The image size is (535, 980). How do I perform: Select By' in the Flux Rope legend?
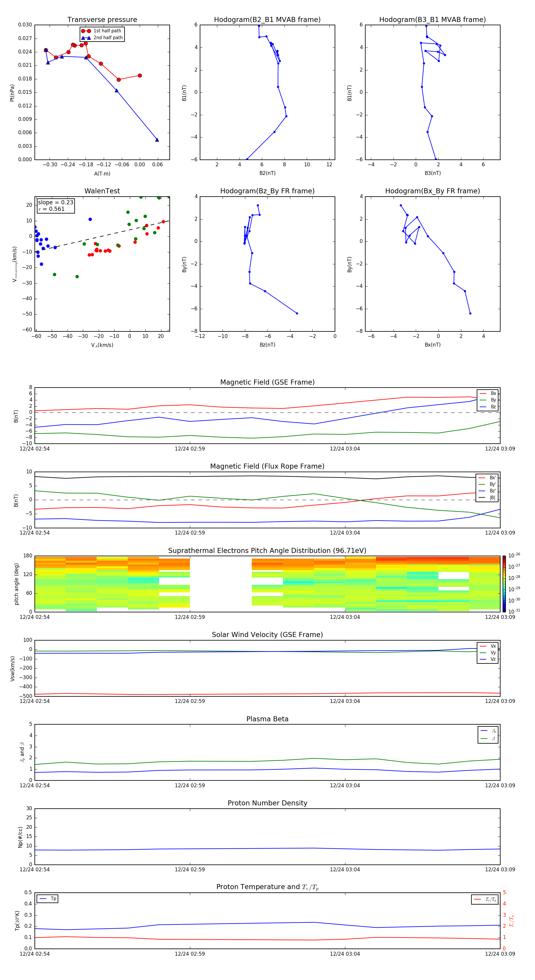pyautogui.click(x=487, y=484)
